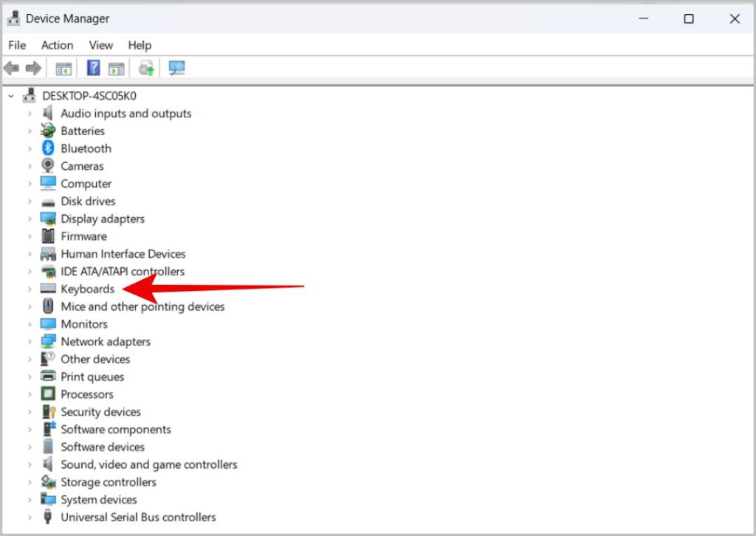This screenshot has height=536, width=756.
Task: Maximize the Device Manager window
Action: click(x=689, y=18)
